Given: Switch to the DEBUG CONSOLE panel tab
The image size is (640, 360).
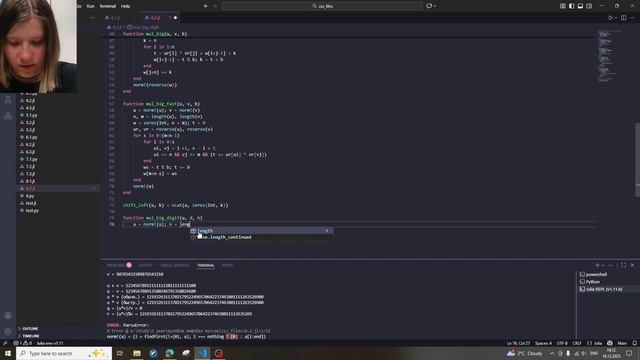Looking at the screenshot, I should 175,265.
